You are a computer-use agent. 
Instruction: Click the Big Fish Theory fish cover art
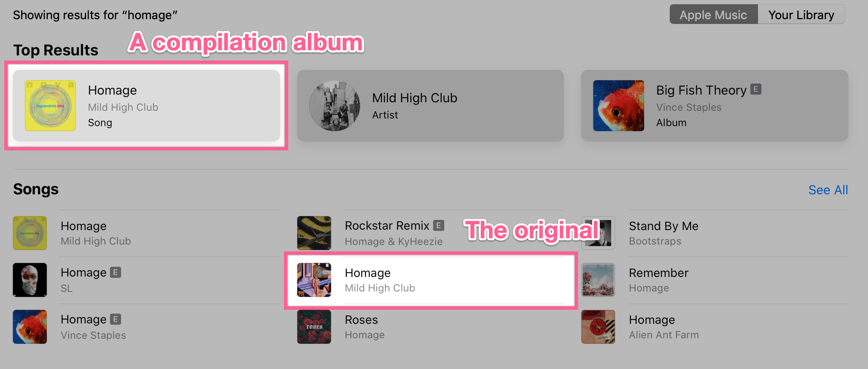(x=619, y=106)
